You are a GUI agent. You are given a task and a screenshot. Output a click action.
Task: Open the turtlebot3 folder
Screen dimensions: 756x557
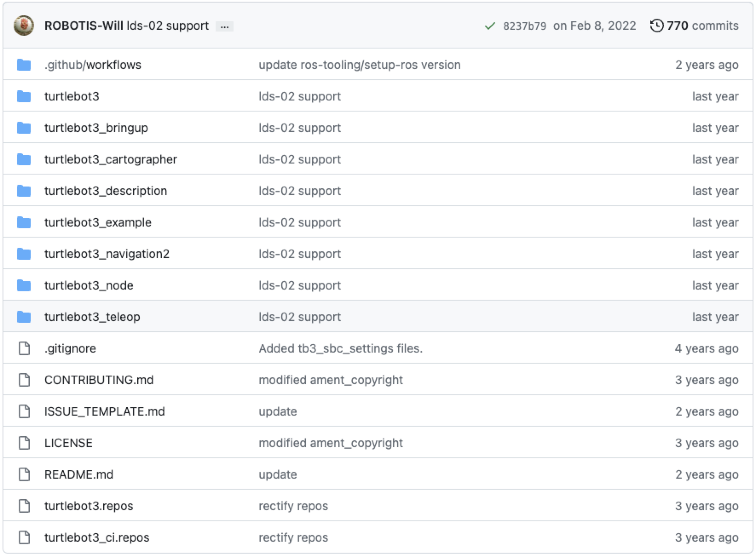[72, 96]
